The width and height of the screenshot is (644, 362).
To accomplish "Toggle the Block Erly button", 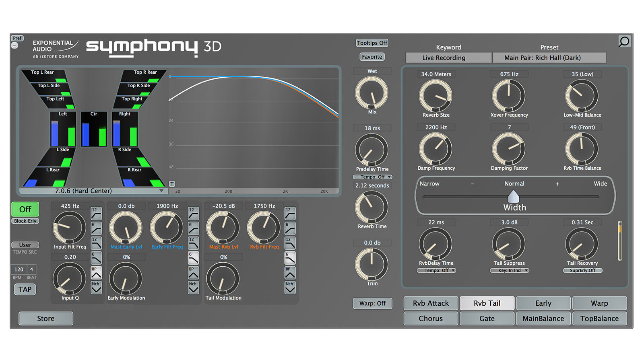I will tap(25, 221).
